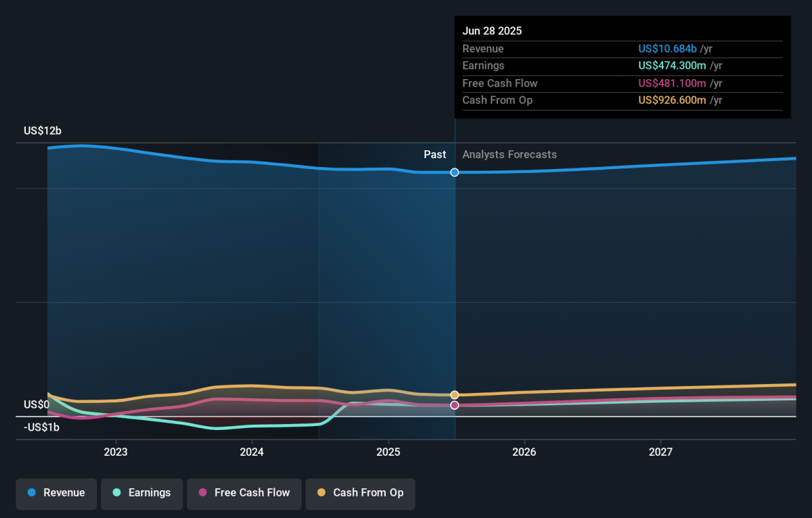Click the US$474.300m earnings tooltip value
The width and height of the screenshot is (812, 518).
(672, 66)
